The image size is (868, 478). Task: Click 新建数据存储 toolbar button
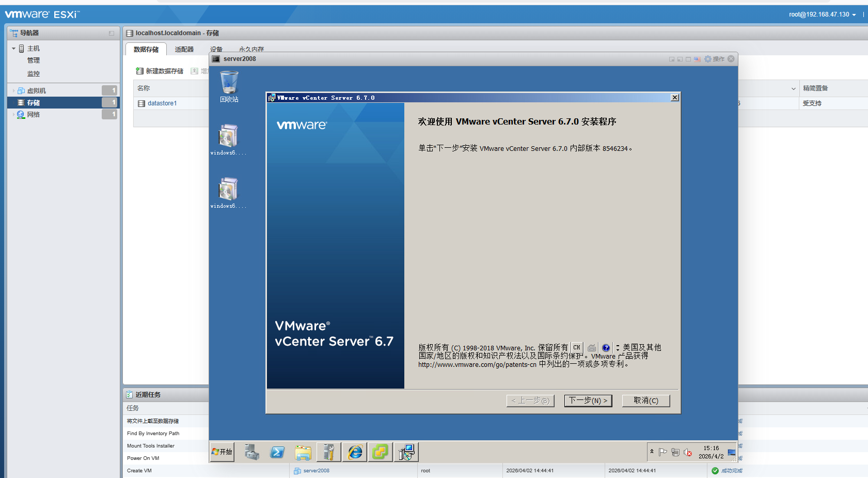160,71
